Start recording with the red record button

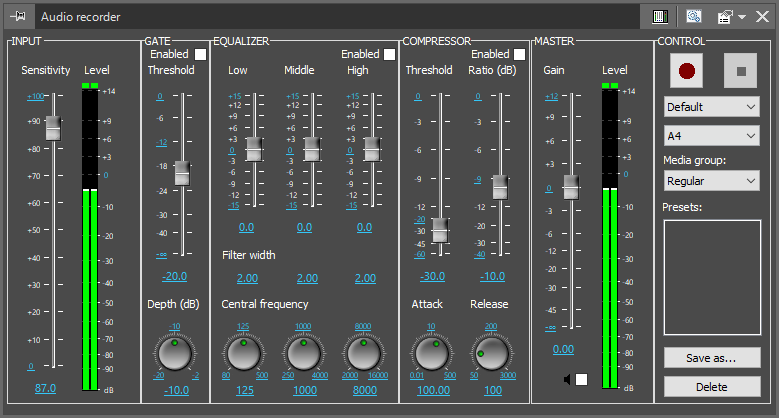[x=686, y=72]
